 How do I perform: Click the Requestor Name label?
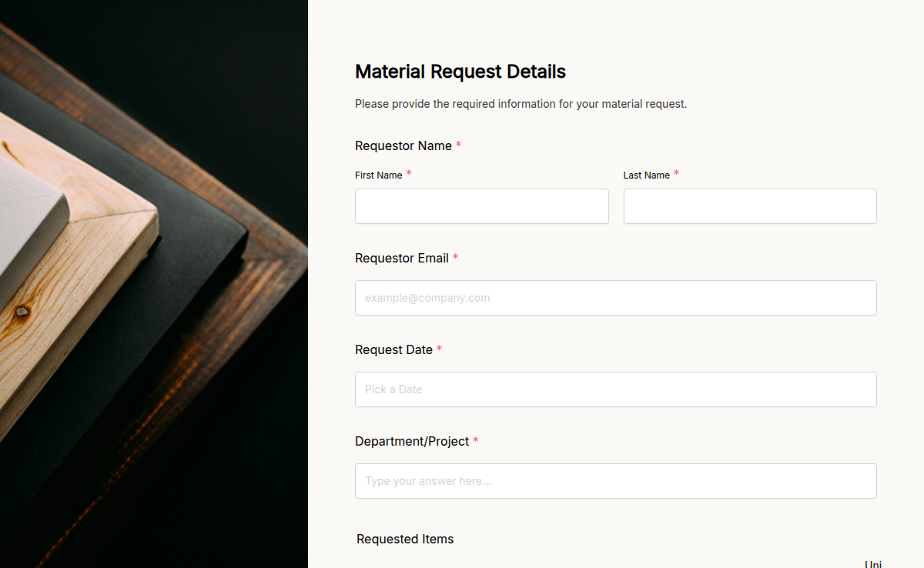(x=403, y=145)
